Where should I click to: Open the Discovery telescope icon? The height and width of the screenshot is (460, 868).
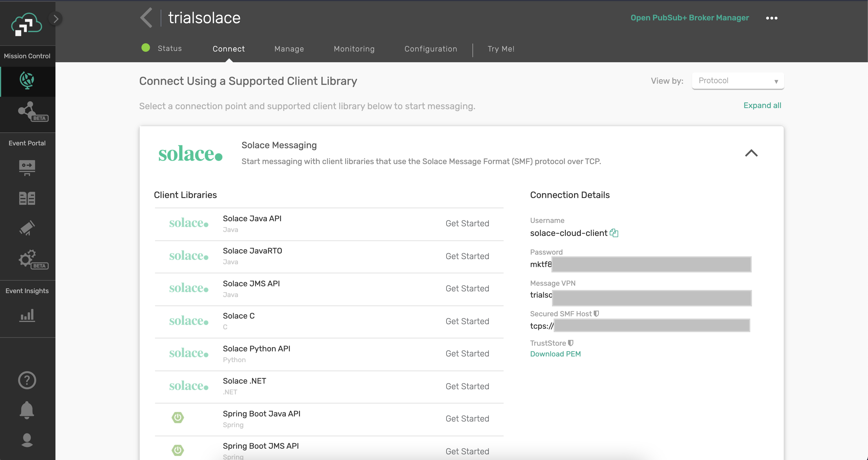coord(27,228)
